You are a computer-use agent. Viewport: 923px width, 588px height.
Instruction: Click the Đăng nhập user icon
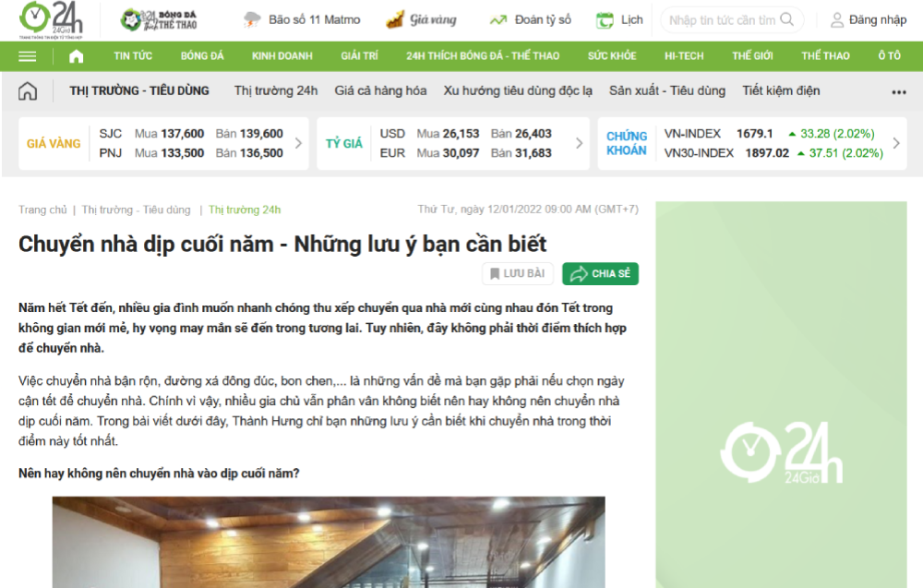tap(837, 19)
